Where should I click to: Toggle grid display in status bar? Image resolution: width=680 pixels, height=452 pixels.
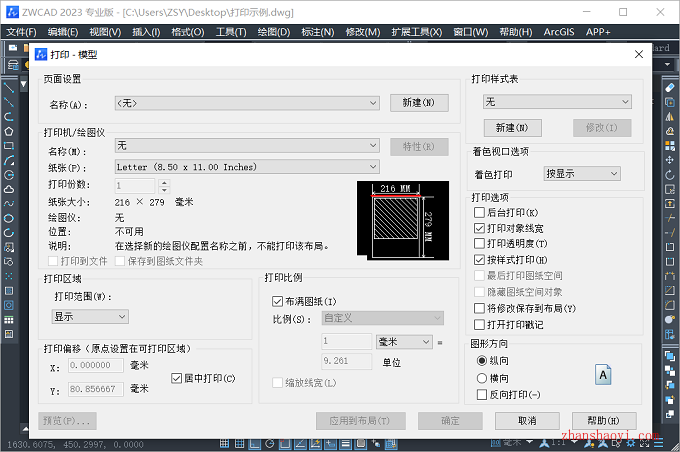click(239, 443)
